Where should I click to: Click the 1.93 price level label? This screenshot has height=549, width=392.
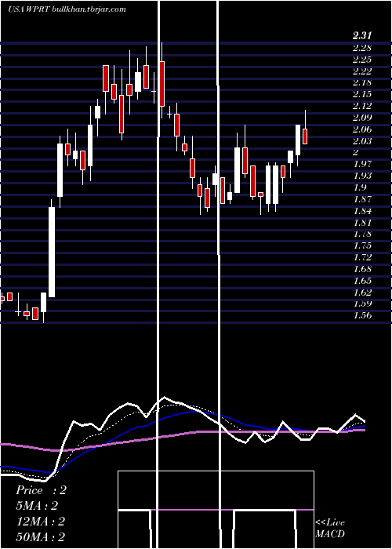(362, 176)
